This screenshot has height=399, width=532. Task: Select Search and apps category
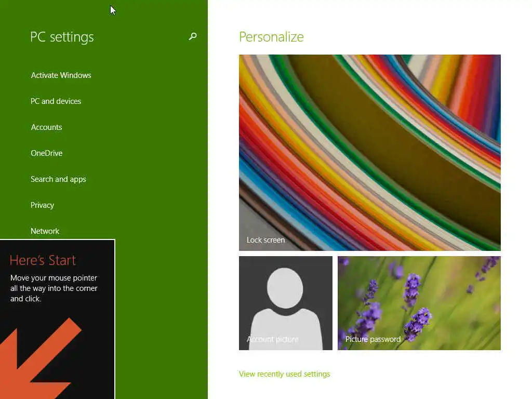point(58,179)
